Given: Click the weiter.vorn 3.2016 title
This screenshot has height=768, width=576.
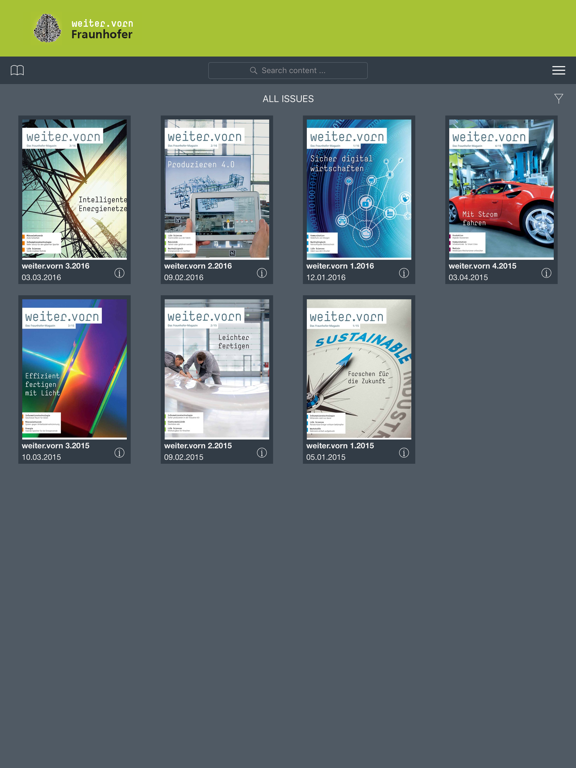Looking at the screenshot, I should (x=55, y=266).
